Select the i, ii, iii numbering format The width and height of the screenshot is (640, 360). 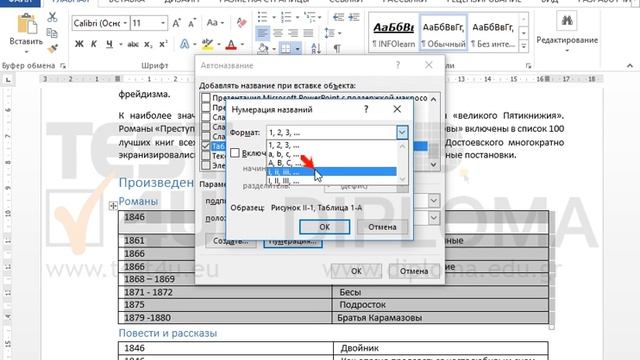[x=331, y=172]
